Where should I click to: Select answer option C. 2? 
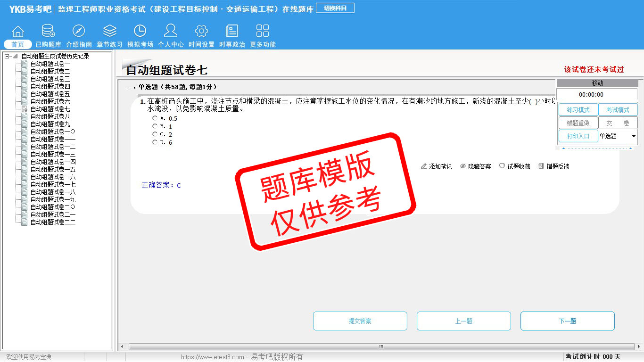click(x=155, y=134)
